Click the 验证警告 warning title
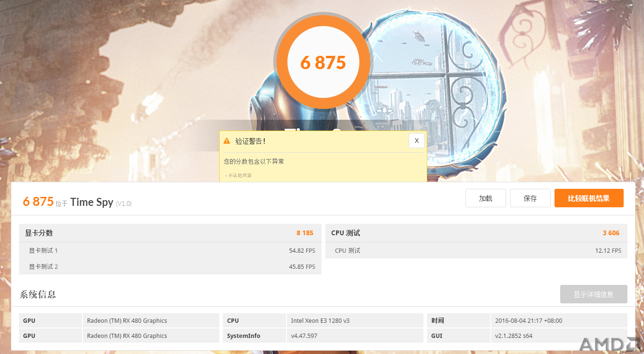 pyautogui.click(x=250, y=141)
